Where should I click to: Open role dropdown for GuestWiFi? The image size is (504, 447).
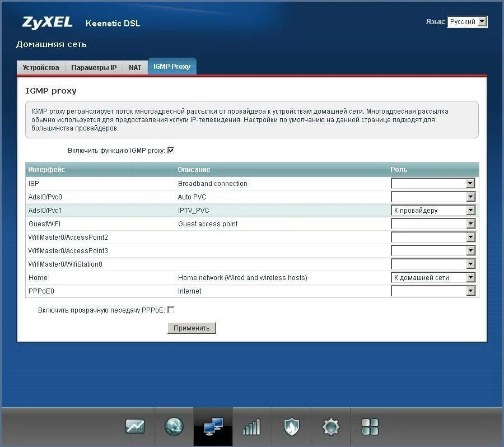tap(433, 223)
